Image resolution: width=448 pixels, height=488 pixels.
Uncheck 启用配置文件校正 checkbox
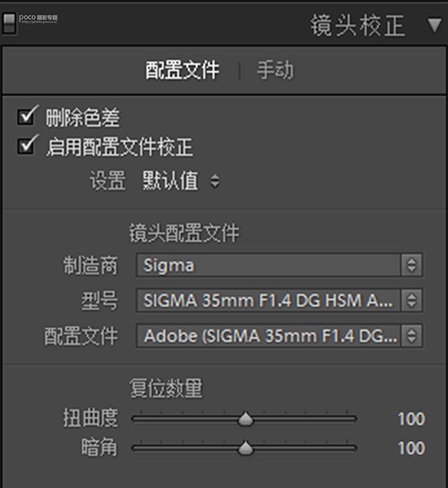27,146
